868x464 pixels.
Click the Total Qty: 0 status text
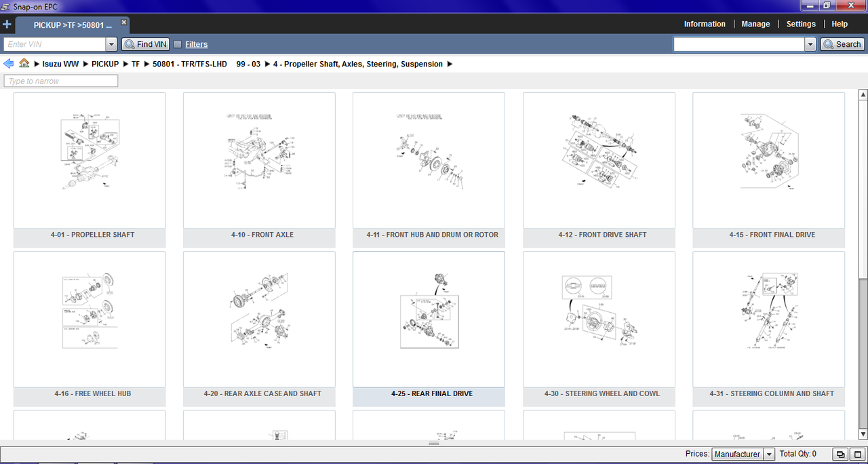[798, 454]
